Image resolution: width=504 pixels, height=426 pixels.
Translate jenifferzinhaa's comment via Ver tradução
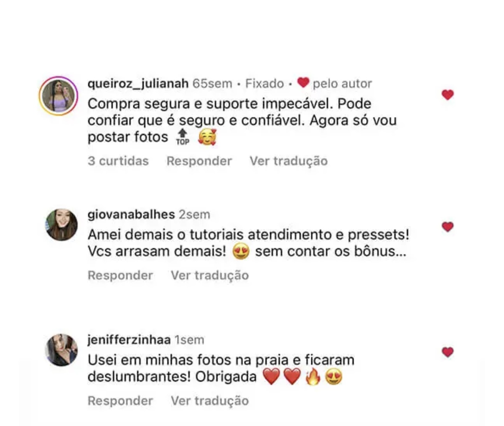[x=210, y=401]
